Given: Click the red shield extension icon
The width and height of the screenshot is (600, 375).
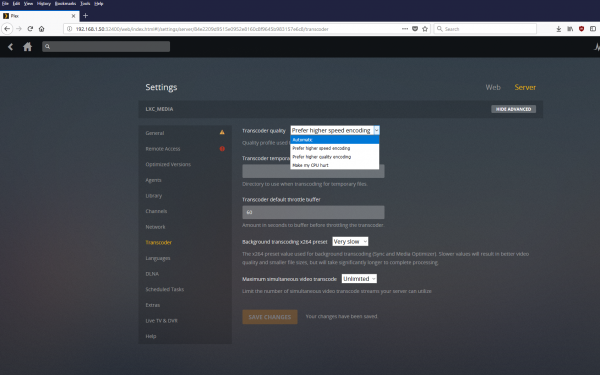Looking at the screenshot, I should (582, 29).
